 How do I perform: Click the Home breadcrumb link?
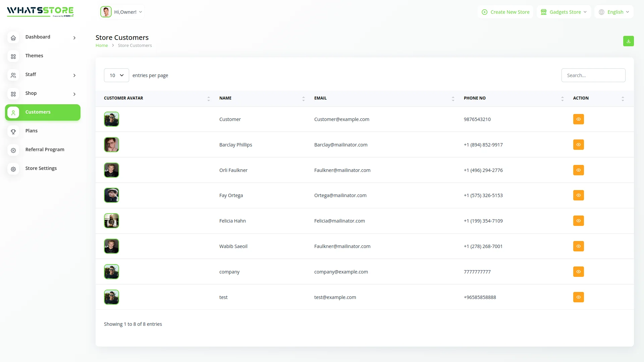point(102,46)
